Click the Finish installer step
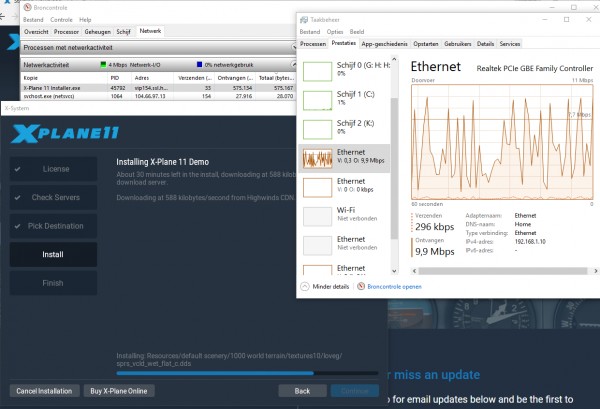 click(53, 283)
